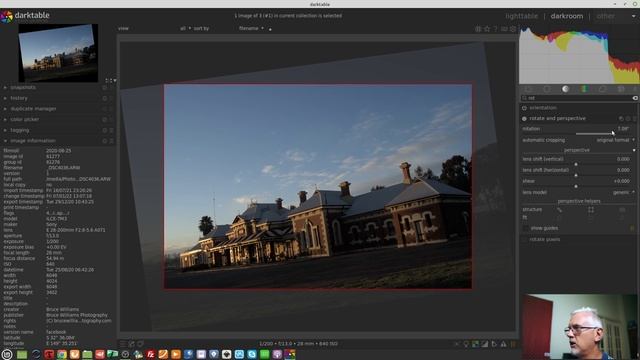Expand the snapshots panel
640x360 pixels.
point(5,88)
